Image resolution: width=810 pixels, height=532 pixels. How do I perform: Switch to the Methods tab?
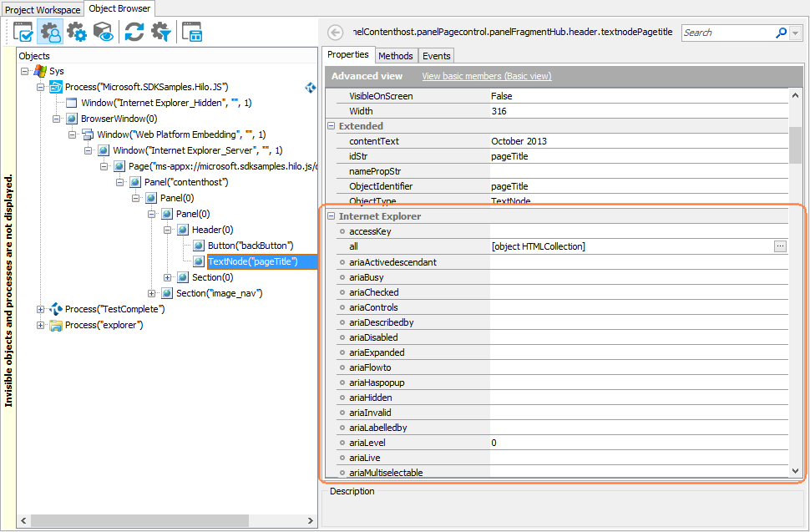396,55
